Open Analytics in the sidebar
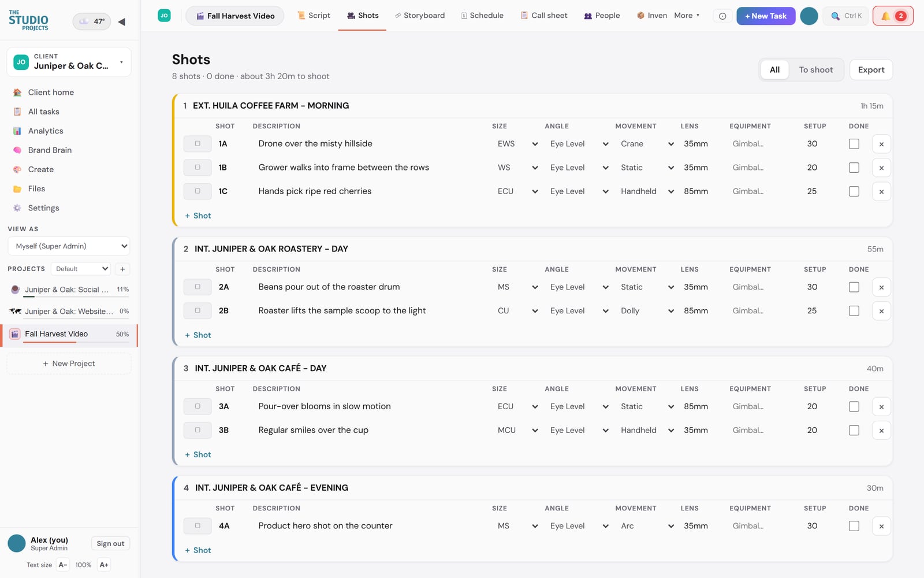 [x=46, y=131]
